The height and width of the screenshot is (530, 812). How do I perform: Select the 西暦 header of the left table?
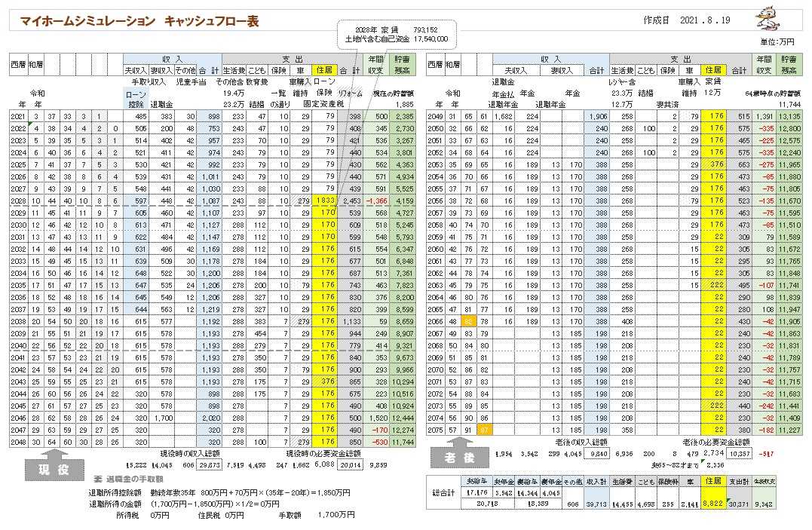point(19,64)
